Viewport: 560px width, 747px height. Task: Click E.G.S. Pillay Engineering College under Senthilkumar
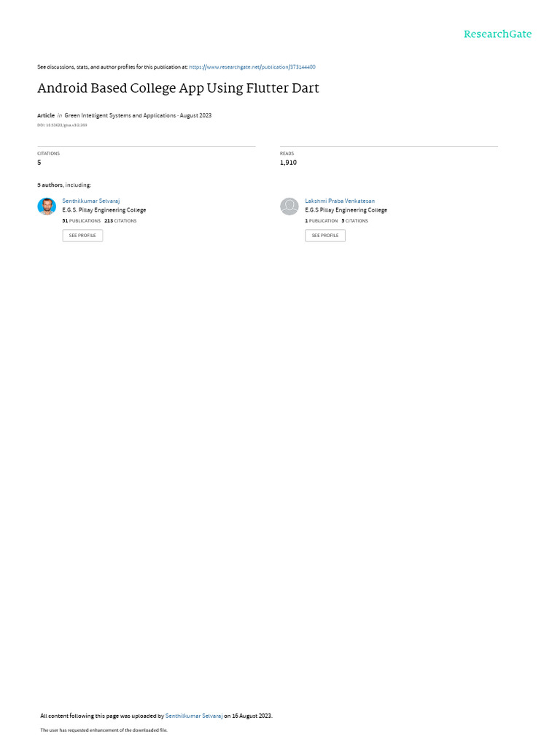pyautogui.click(x=104, y=210)
